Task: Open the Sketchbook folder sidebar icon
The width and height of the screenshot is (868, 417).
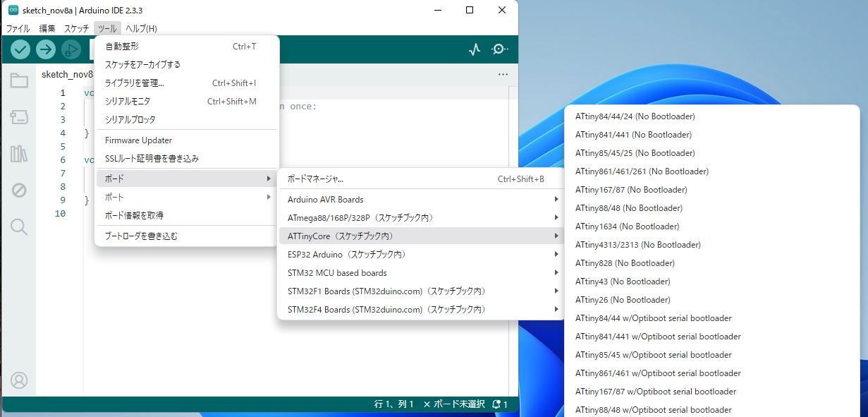Action: (x=19, y=80)
